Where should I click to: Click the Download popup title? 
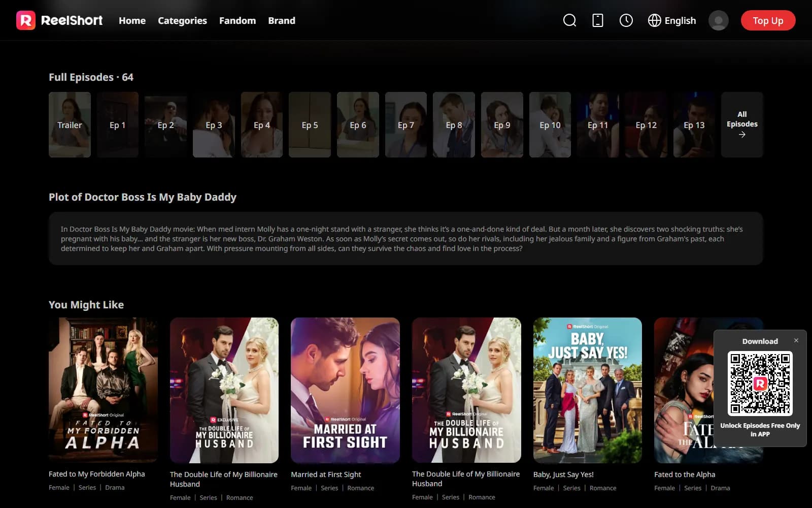coord(760,341)
